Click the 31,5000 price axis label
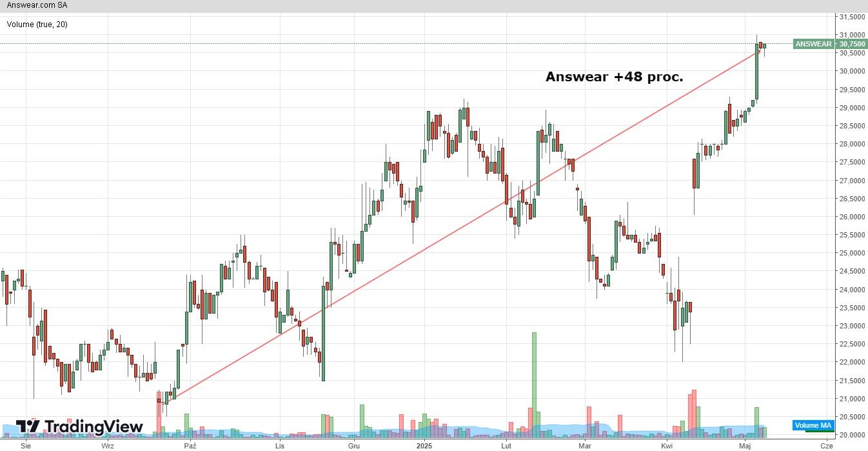 [853, 17]
